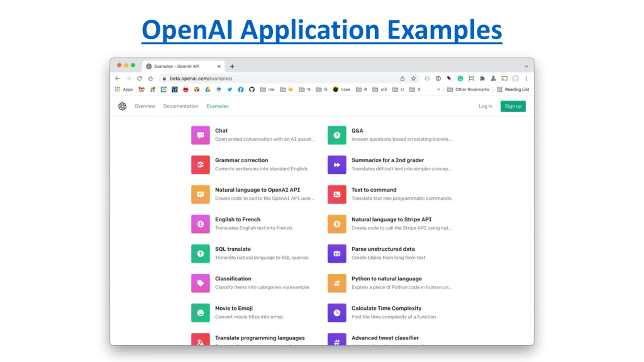Image resolution: width=644 pixels, height=362 pixels.
Task: Click 'Corrects sentences into standard English.' text
Action: (x=261, y=169)
